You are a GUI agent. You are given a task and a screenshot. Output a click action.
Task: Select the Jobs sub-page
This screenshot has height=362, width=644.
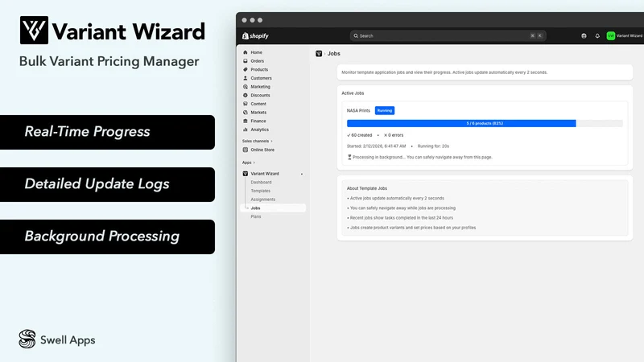click(x=273, y=208)
